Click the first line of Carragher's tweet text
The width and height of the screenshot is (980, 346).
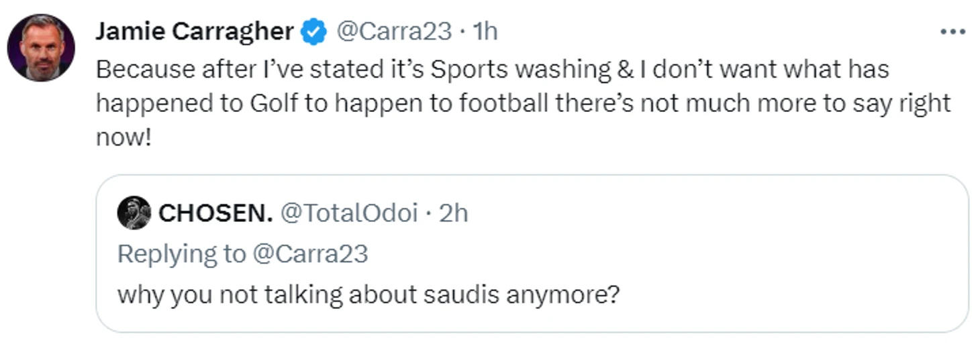pos(492,68)
